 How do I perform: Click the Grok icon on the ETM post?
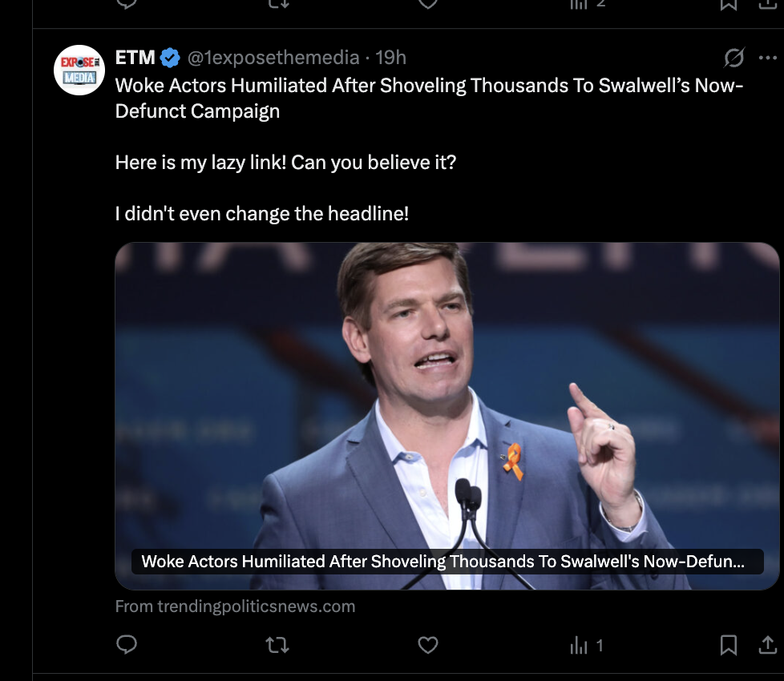click(733, 58)
